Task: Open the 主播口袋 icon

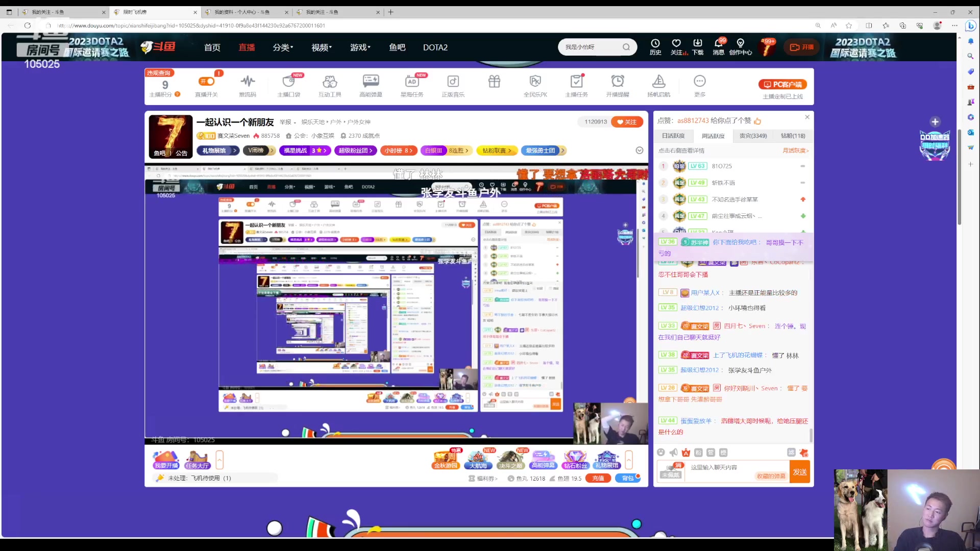Action: pos(289,86)
